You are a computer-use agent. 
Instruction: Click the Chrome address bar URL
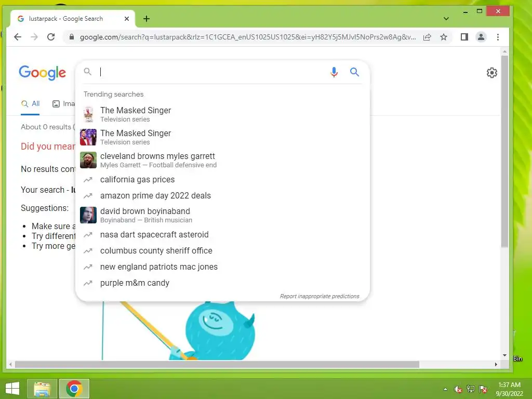248,37
